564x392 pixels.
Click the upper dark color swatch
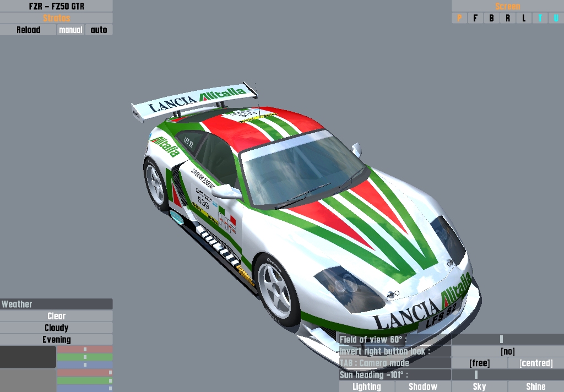pos(28,357)
